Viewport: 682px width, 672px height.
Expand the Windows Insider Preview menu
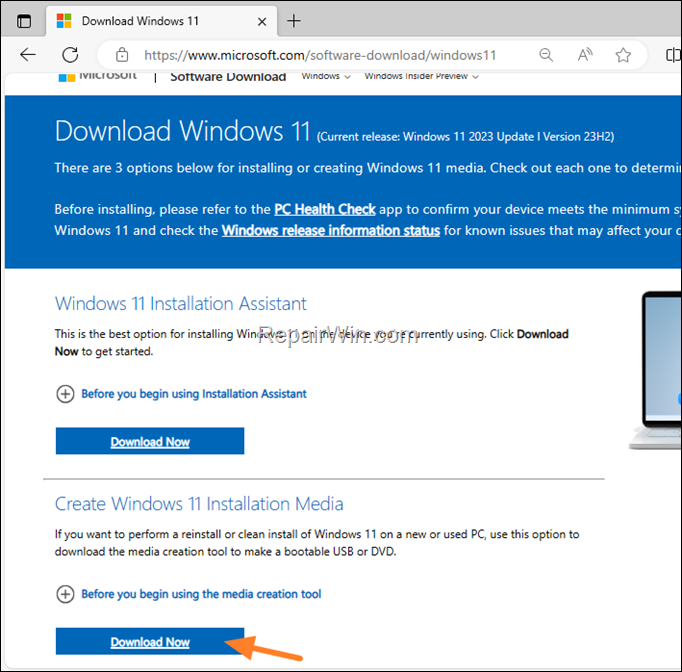421,77
